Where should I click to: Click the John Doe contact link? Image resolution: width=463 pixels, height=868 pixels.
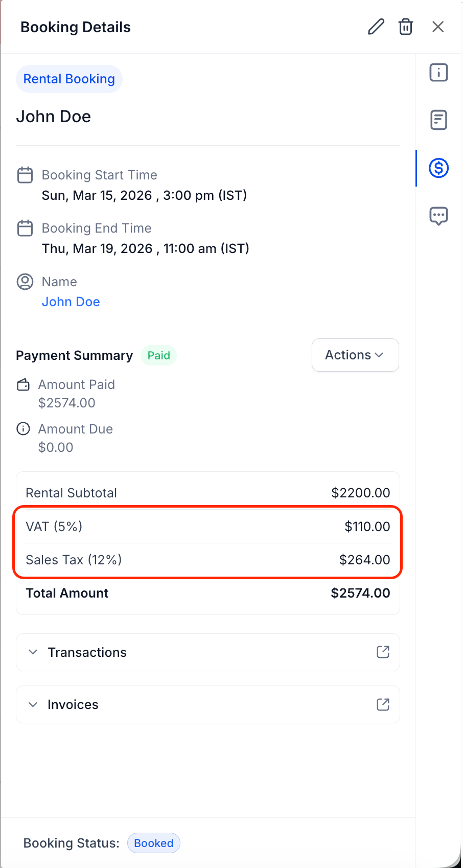71,302
